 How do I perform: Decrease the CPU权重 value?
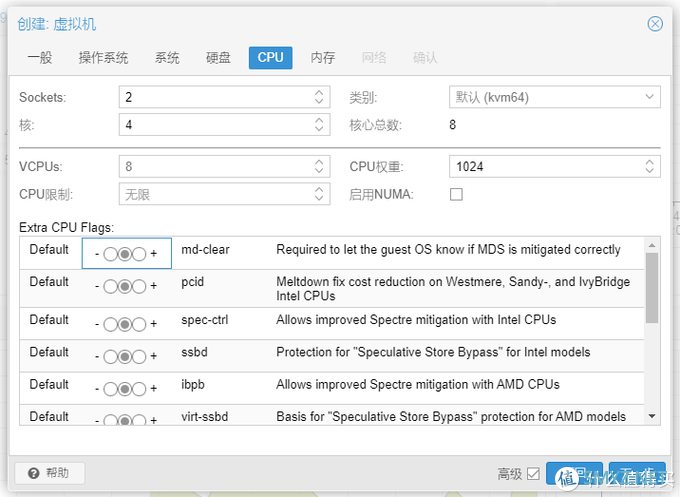tap(649, 171)
